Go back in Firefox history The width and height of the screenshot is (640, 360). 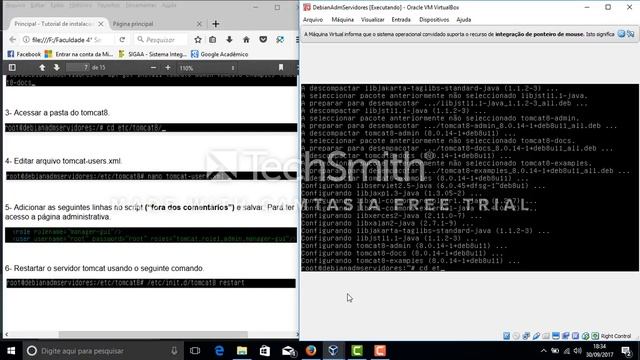click(x=13, y=40)
